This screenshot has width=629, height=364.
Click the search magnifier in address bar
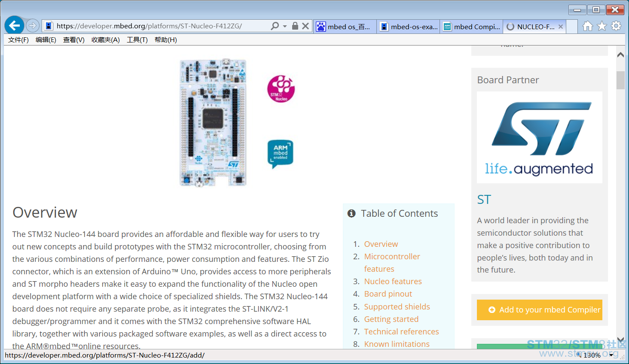pyautogui.click(x=275, y=26)
